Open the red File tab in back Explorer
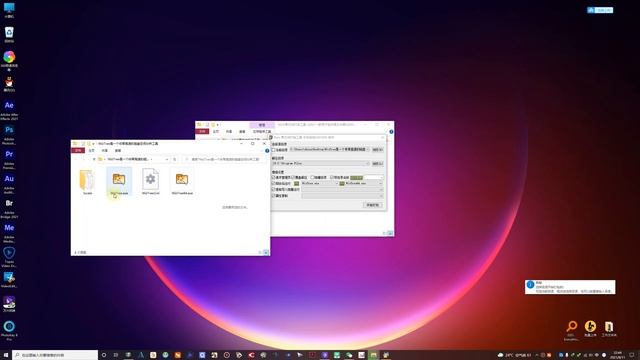640x360 pixels. coord(202,131)
